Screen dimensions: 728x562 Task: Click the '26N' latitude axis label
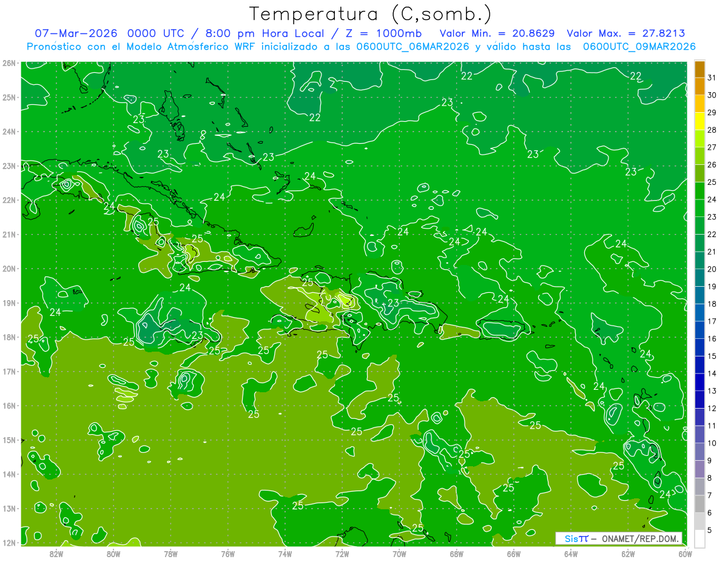pos(9,63)
